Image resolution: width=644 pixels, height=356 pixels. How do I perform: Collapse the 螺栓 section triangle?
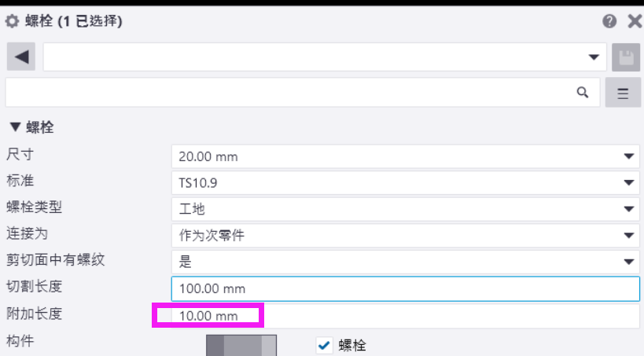[13, 127]
